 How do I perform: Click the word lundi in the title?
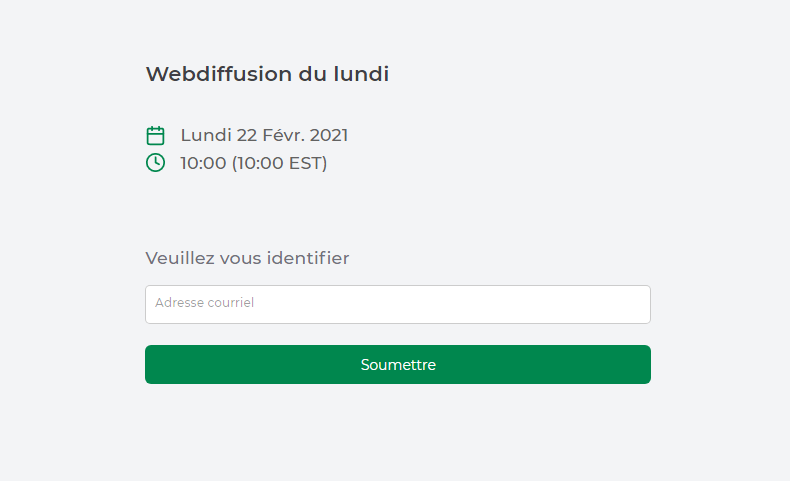coord(361,74)
